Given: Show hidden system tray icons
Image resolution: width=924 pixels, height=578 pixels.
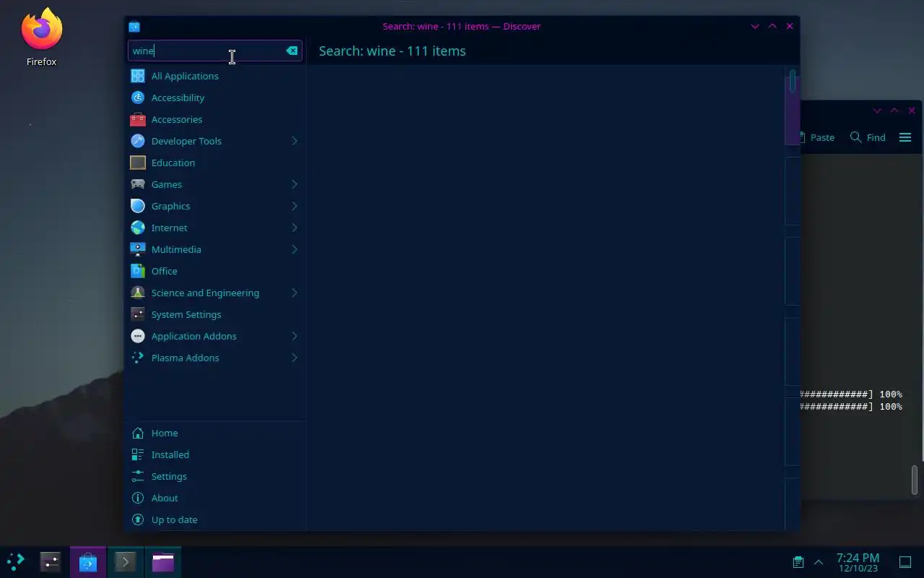Looking at the screenshot, I should pos(819,561).
